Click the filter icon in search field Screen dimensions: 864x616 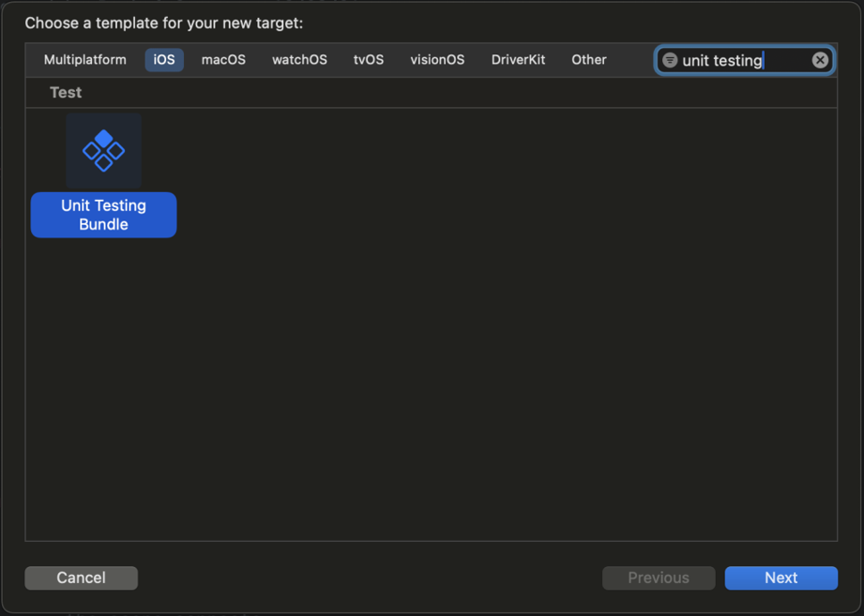670,60
